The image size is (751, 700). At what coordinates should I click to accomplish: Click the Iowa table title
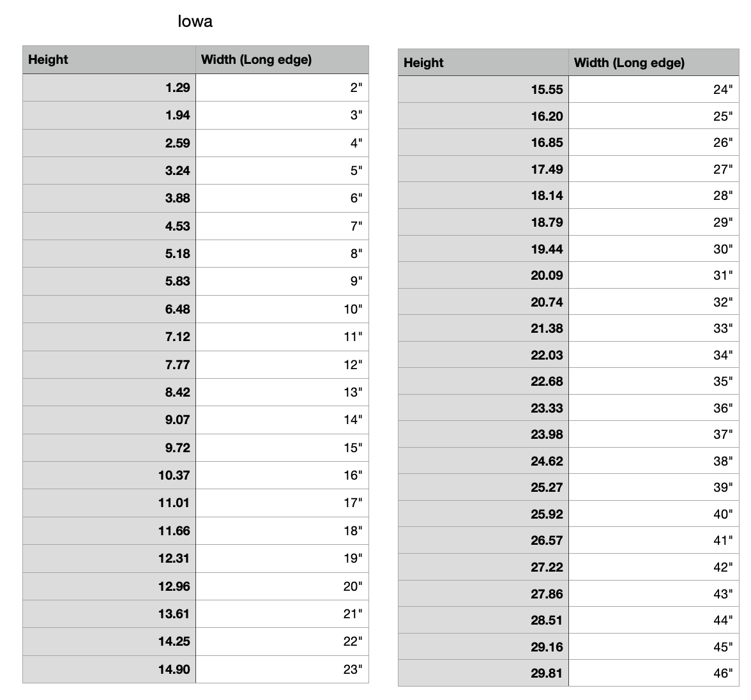(x=195, y=22)
